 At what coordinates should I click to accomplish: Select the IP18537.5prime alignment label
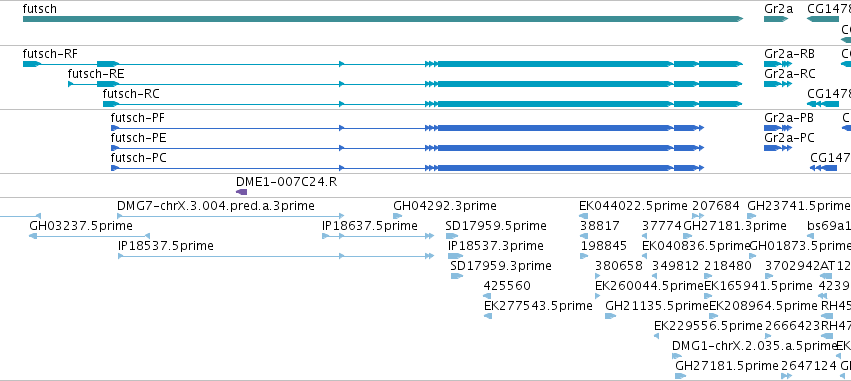[x=166, y=246]
